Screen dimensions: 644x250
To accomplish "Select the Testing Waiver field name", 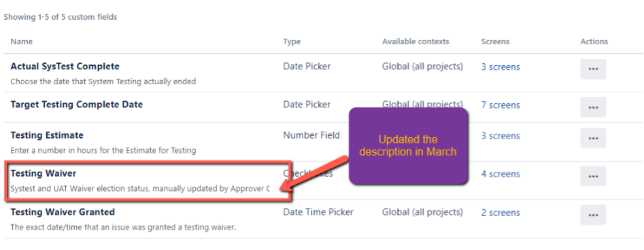I will tap(43, 174).
